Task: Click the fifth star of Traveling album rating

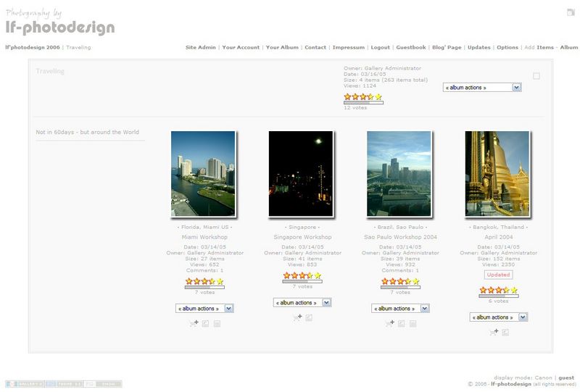Action: click(x=378, y=96)
